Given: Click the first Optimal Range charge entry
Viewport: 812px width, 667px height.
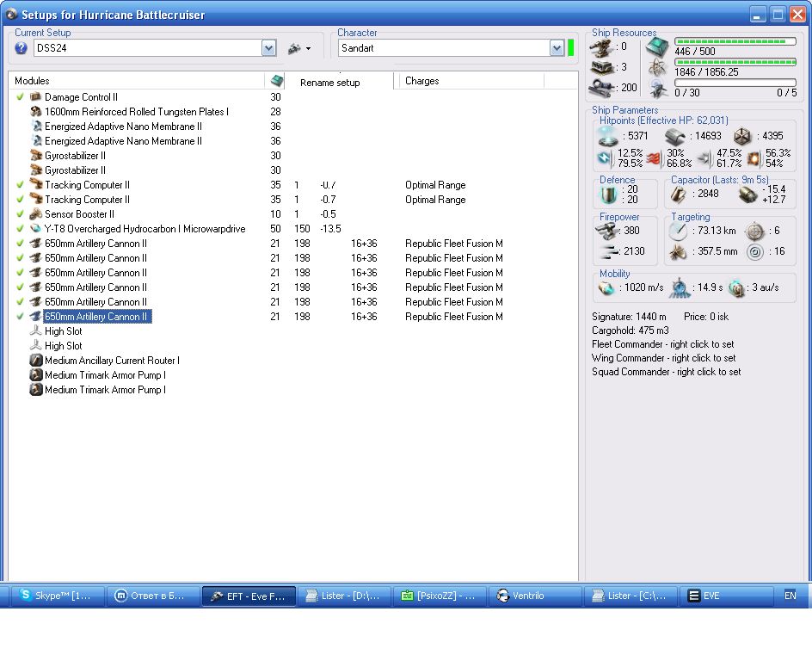Looking at the screenshot, I should pos(435,185).
